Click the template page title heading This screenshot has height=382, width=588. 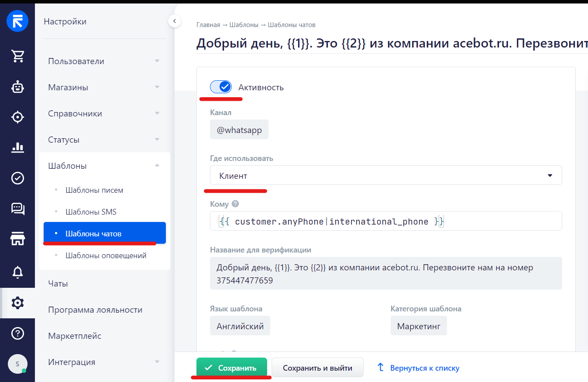[392, 44]
